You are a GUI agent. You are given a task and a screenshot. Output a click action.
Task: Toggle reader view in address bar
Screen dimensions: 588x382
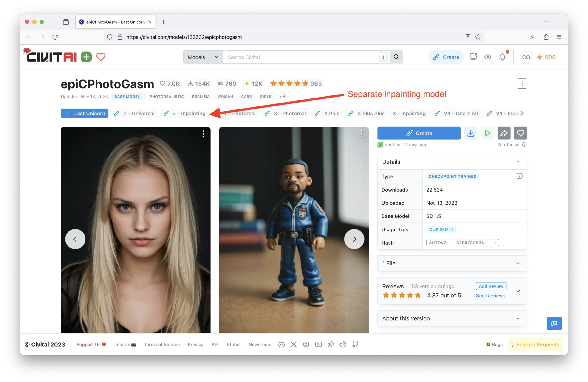[468, 37]
